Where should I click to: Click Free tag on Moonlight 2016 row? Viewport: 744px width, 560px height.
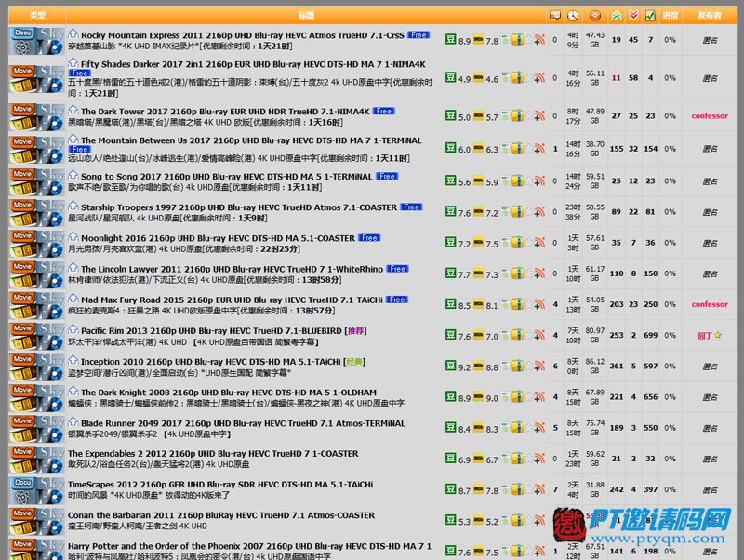coord(369,238)
